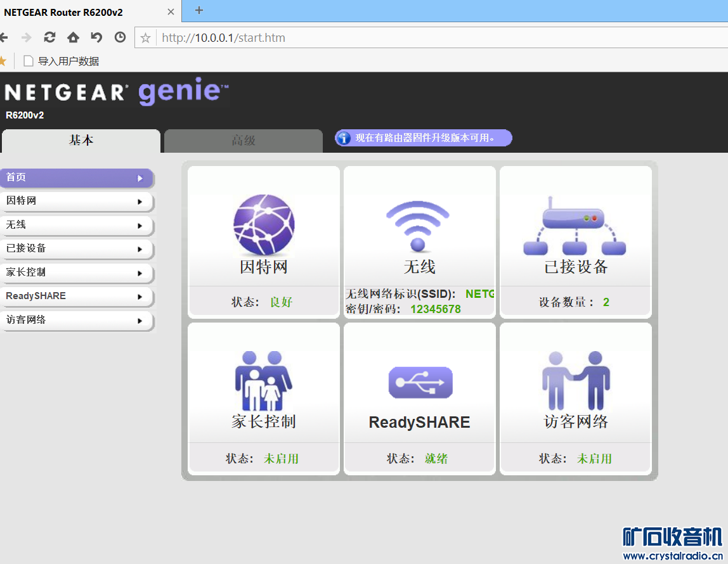Click the ReadySHARE USB icon
The height and width of the screenshot is (564, 728).
420,383
